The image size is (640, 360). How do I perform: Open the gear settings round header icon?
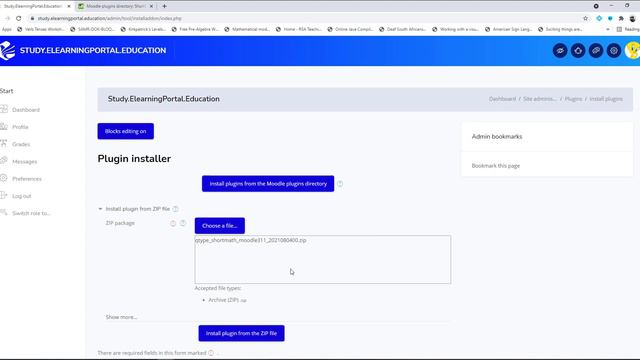614,51
